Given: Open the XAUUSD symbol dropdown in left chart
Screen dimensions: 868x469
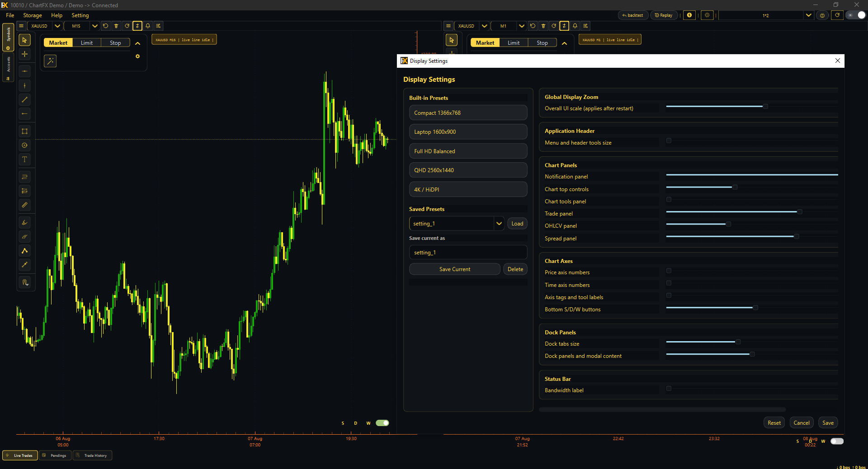Looking at the screenshot, I should click(45, 26).
